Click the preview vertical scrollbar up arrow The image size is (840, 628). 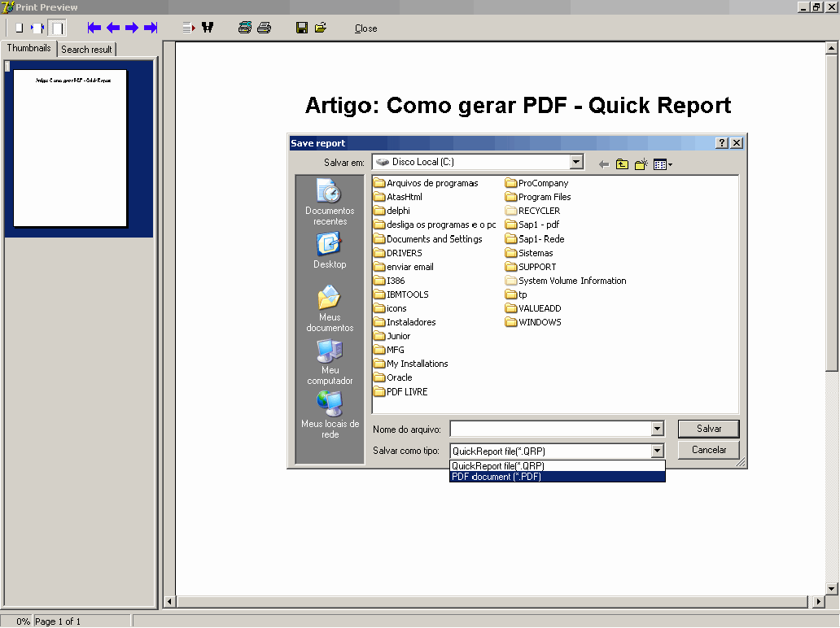click(x=831, y=48)
